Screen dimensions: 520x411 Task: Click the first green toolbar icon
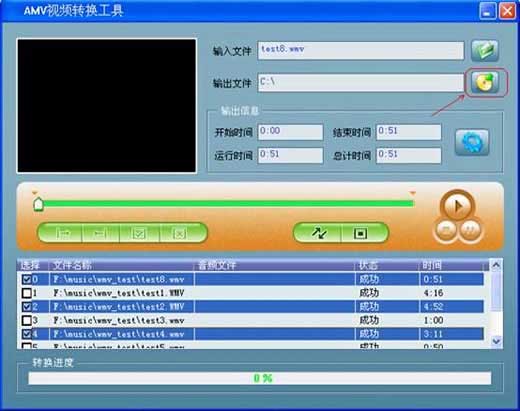[x=62, y=233]
